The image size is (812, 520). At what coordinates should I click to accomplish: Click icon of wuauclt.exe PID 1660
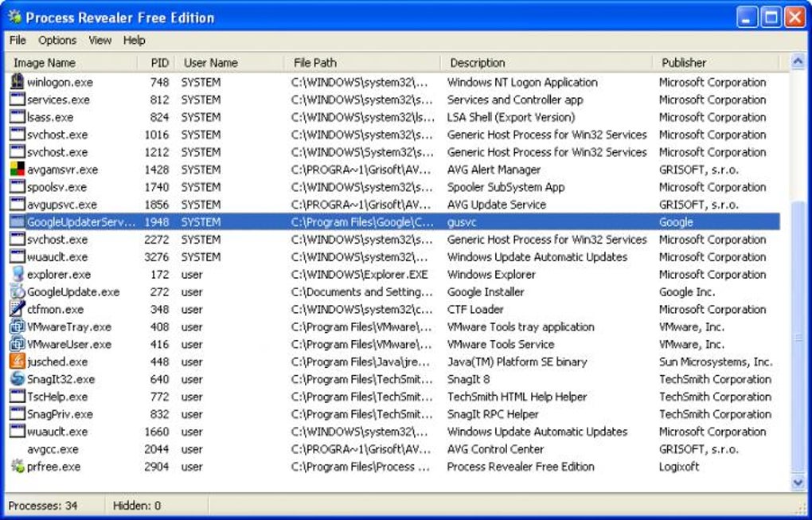click(x=17, y=432)
